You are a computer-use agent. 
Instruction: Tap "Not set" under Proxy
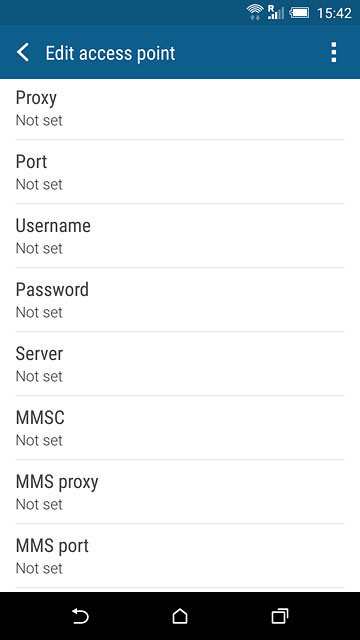(x=39, y=120)
